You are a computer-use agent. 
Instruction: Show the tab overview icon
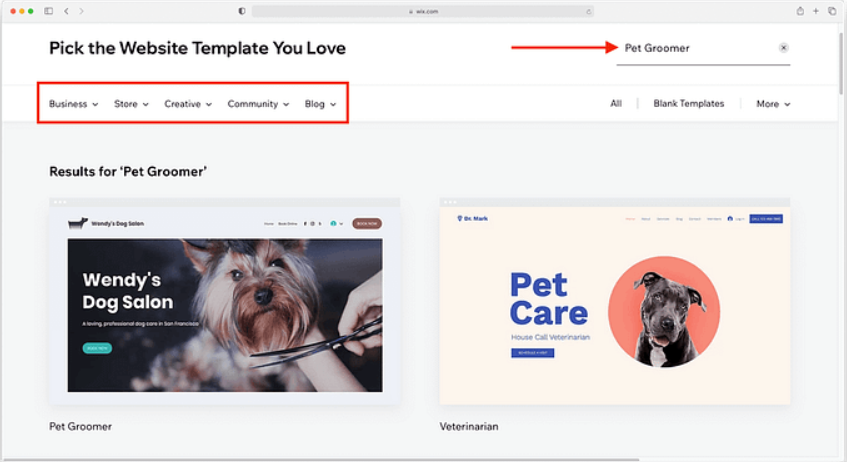[832, 11]
